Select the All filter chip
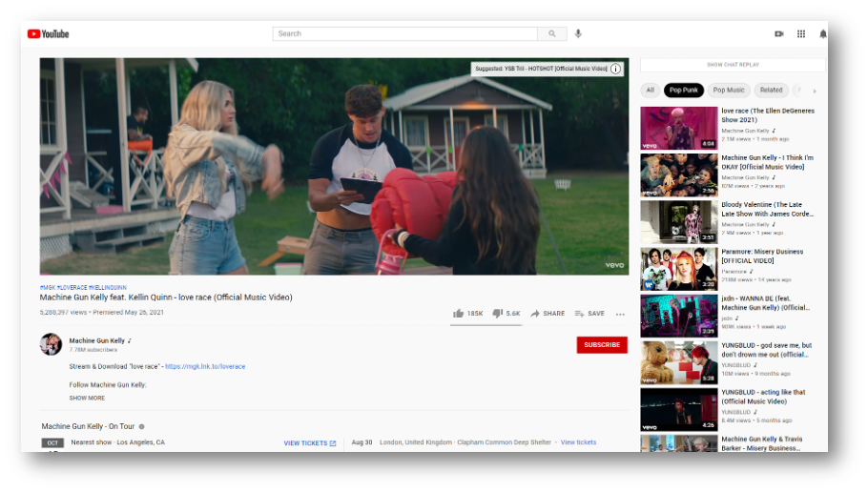868x492 pixels. click(650, 91)
